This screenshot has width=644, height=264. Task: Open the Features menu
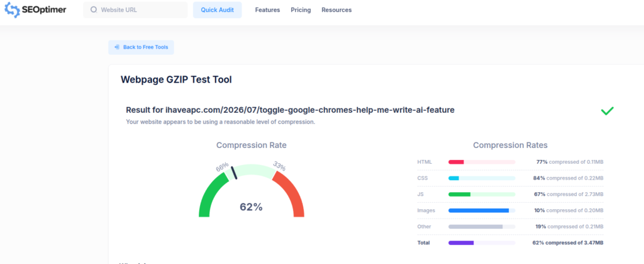click(267, 10)
